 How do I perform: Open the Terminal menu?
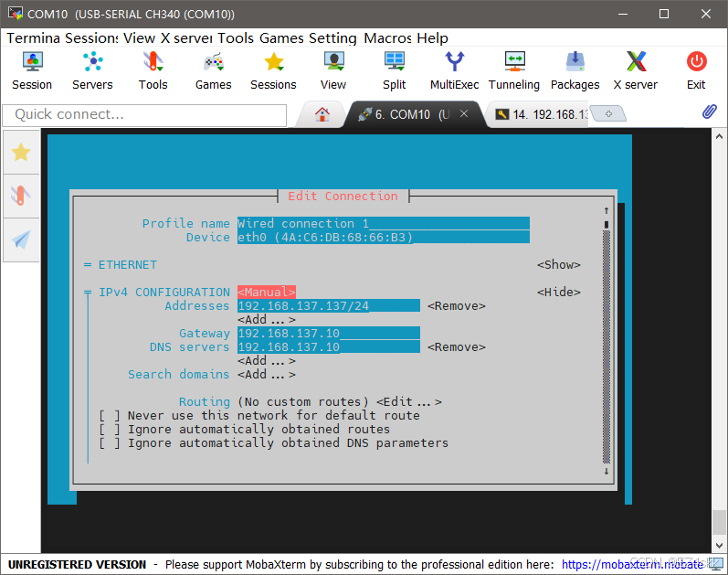click(x=34, y=38)
